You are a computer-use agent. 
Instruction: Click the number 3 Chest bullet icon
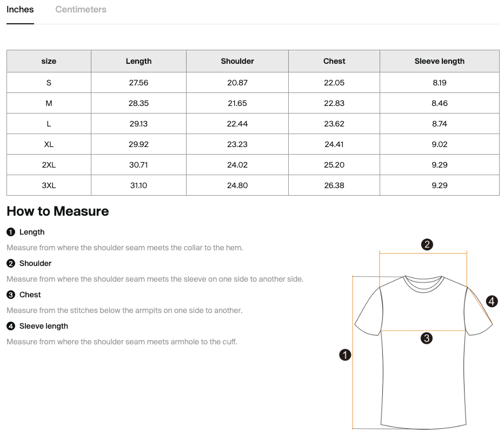(11, 295)
